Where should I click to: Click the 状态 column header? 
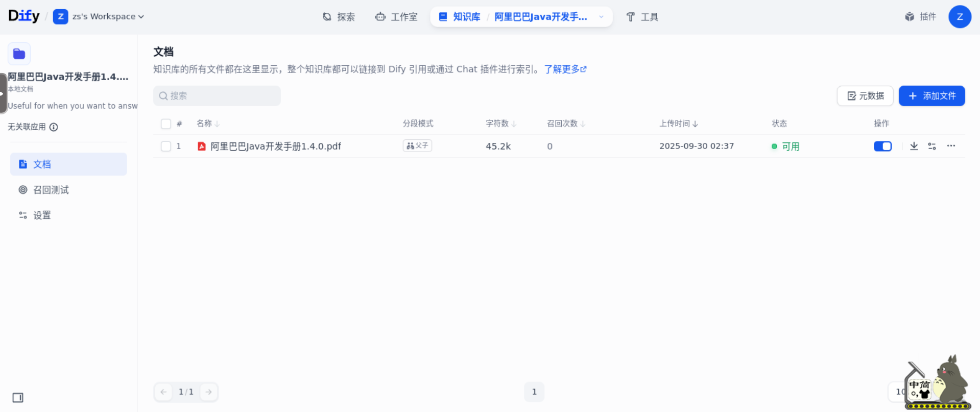click(x=779, y=124)
